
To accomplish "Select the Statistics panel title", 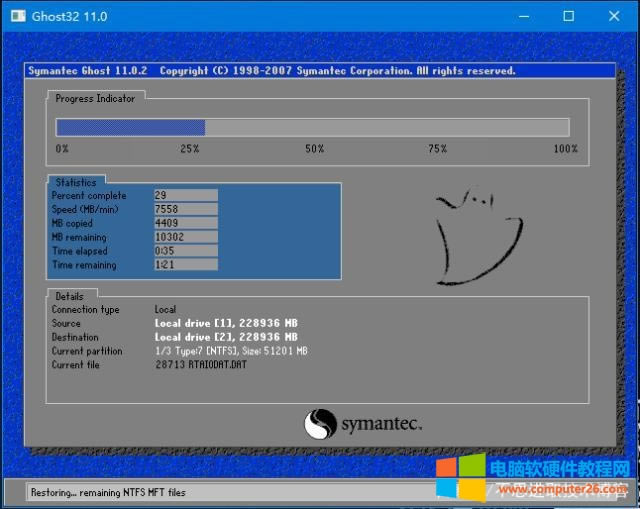I will 76,182.
